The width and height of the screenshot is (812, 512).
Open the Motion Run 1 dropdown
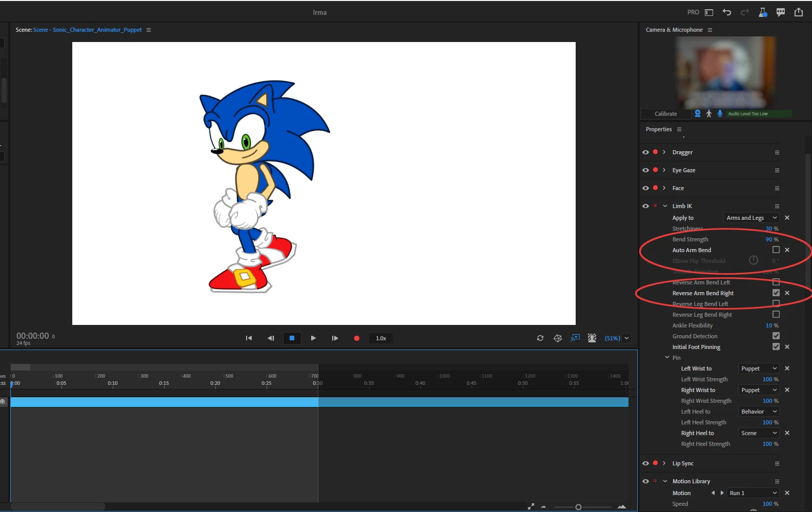point(754,493)
